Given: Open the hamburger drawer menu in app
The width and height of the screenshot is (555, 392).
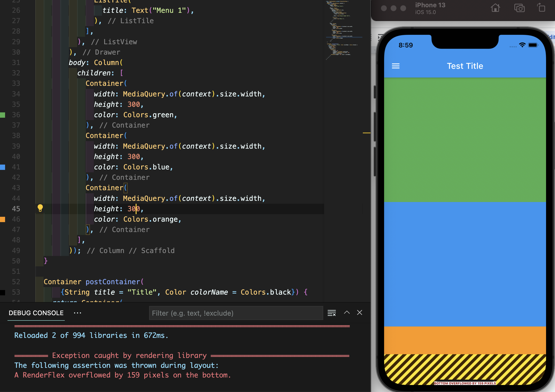Looking at the screenshot, I should (395, 66).
